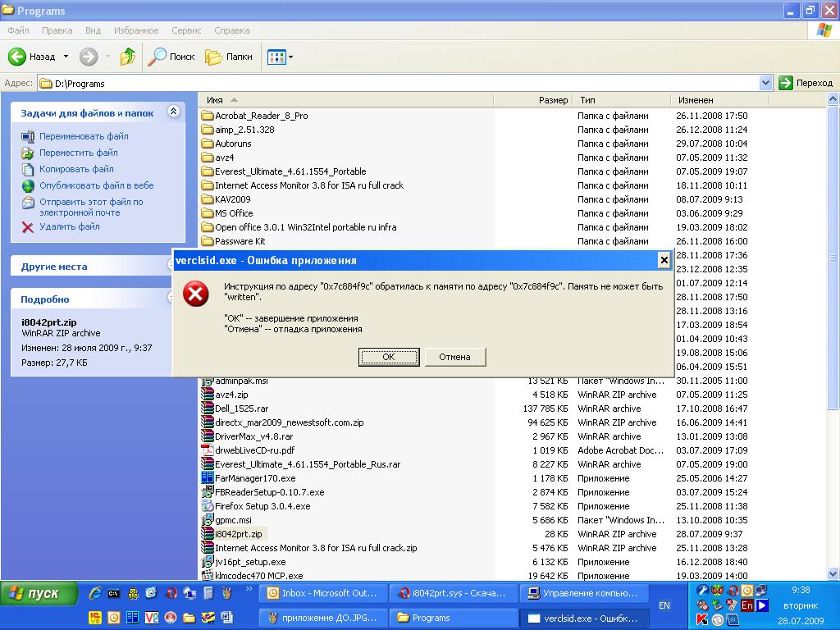This screenshot has height=630, width=840.
Task: Collapse the Задачи для файлов и папок panel
Action: (173, 112)
